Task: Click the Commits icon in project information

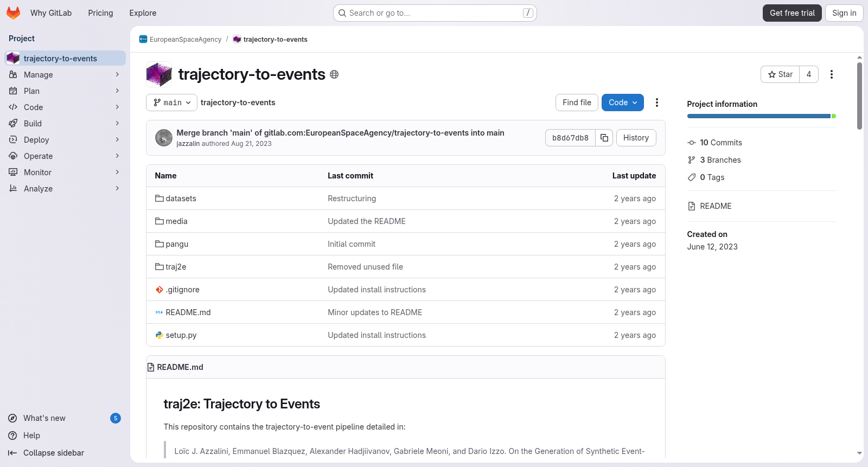Action: [x=692, y=143]
